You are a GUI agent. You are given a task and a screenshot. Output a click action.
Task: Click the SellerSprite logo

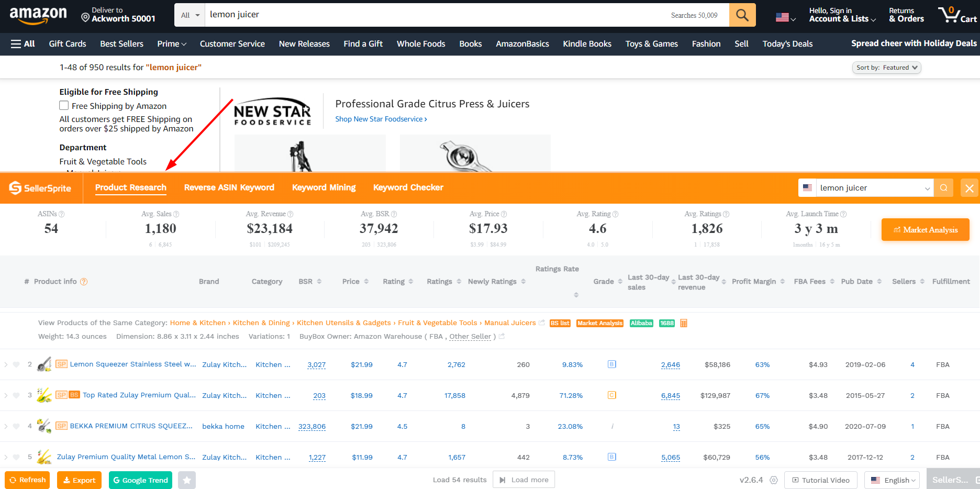pyautogui.click(x=40, y=188)
